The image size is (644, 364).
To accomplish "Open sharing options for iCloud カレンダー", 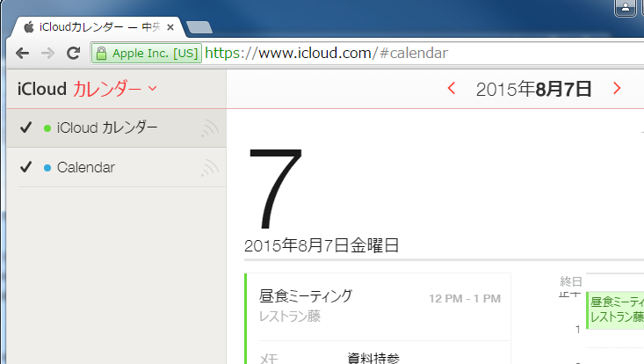I will pyautogui.click(x=210, y=128).
